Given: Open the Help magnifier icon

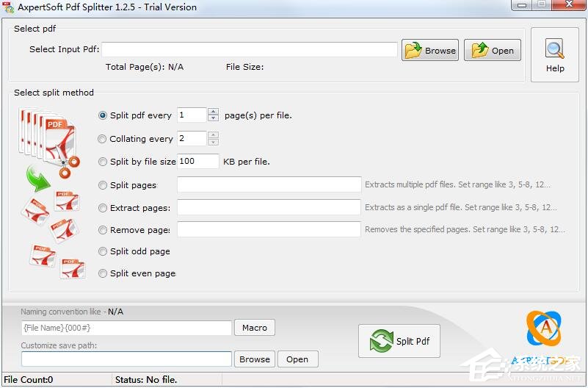Looking at the screenshot, I should tap(555, 49).
